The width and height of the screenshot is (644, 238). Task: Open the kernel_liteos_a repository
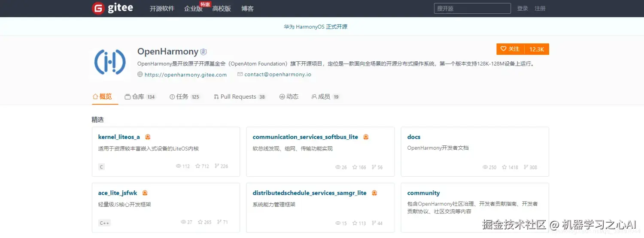coord(119,137)
